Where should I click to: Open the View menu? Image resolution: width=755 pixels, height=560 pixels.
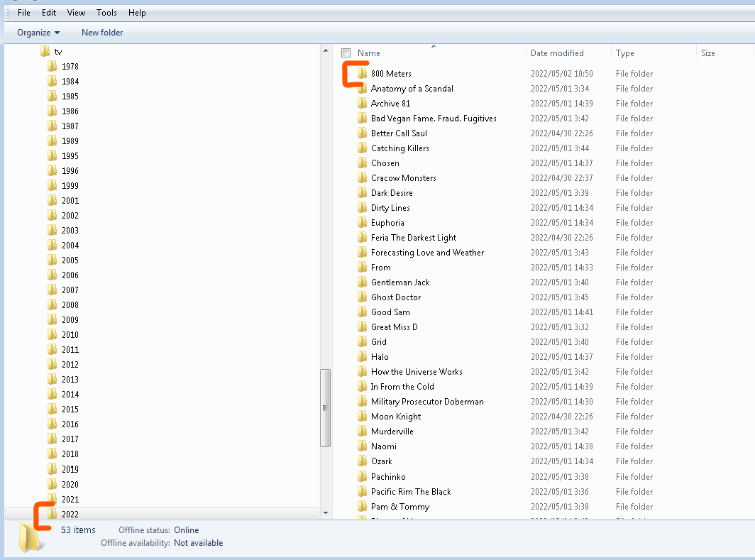point(76,13)
